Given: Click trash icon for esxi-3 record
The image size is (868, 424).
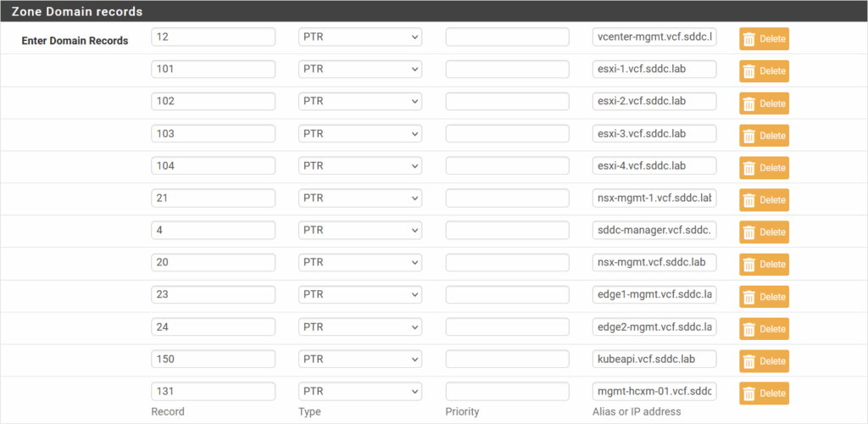Looking at the screenshot, I should [749, 136].
